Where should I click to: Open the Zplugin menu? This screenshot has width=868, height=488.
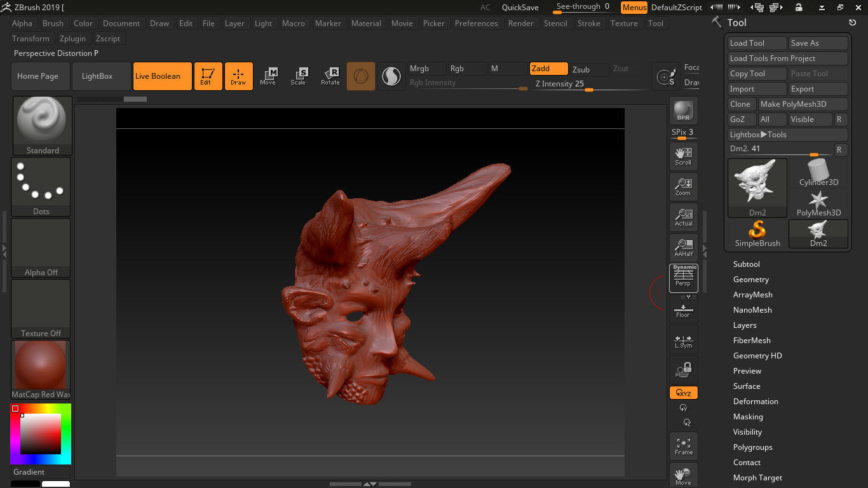(x=72, y=39)
